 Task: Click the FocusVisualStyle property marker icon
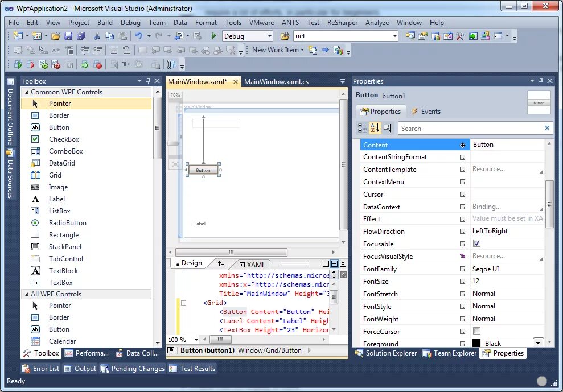[x=462, y=256]
